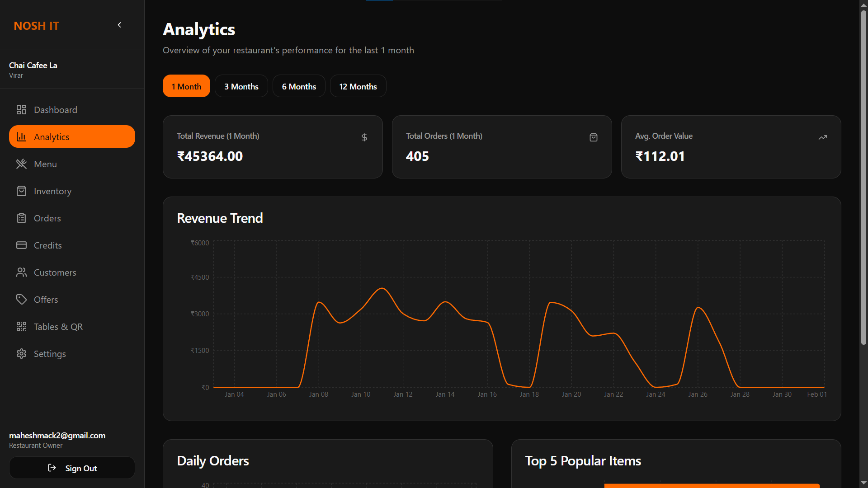868x488 pixels.
Task: Click the Tables & QR code icon
Action: (21, 327)
